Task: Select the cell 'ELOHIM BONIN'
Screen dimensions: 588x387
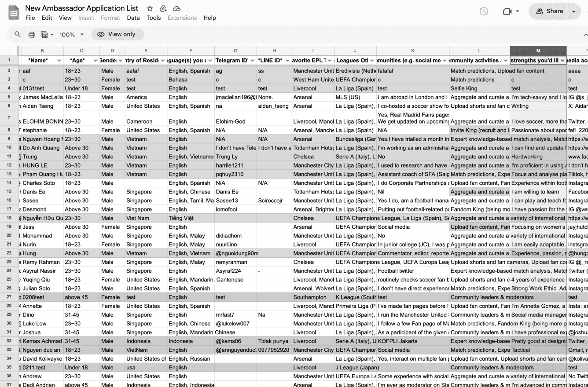Action: coord(42,118)
